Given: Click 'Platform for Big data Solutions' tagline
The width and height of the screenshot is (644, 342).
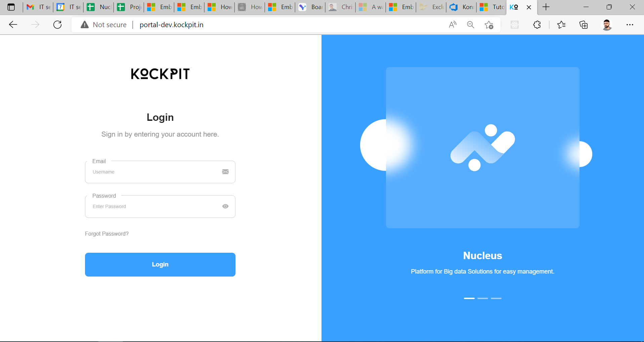Looking at the screenshot, I should [x=482, y=272].
